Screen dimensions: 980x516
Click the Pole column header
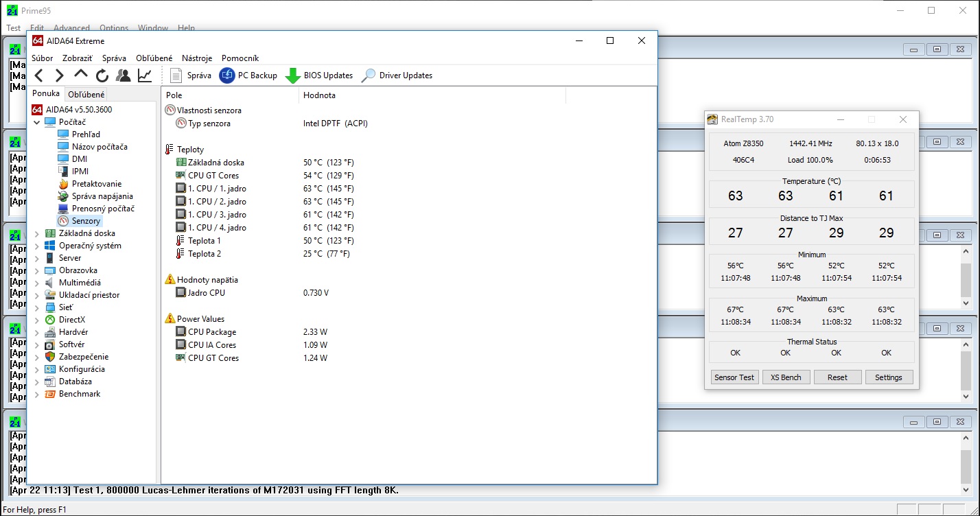(x=230, y=95)
